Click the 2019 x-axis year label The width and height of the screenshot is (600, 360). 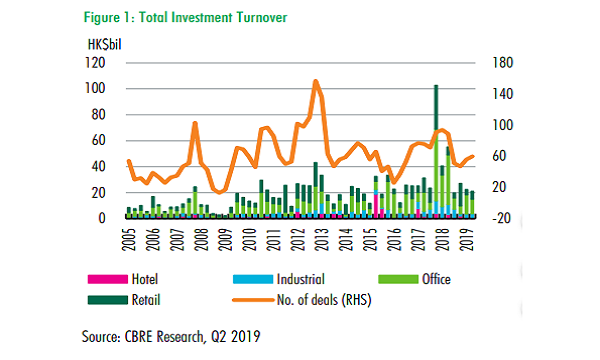tap(467, 239)
